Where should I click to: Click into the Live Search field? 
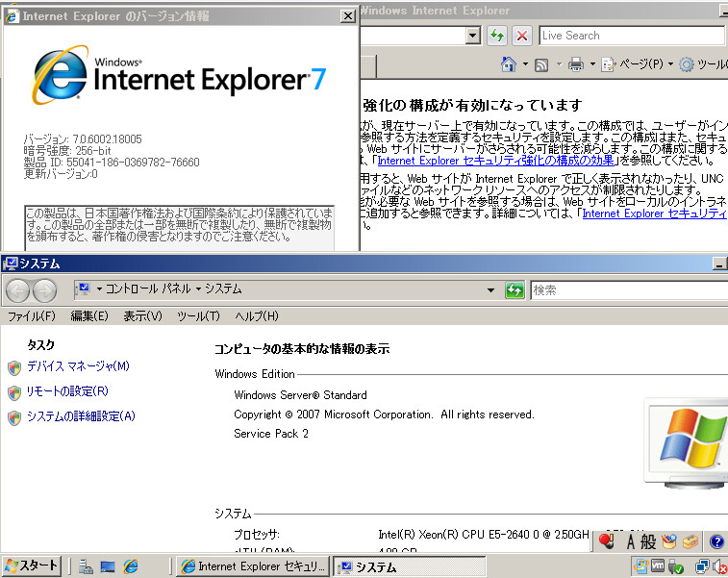(x=634, y=36)
